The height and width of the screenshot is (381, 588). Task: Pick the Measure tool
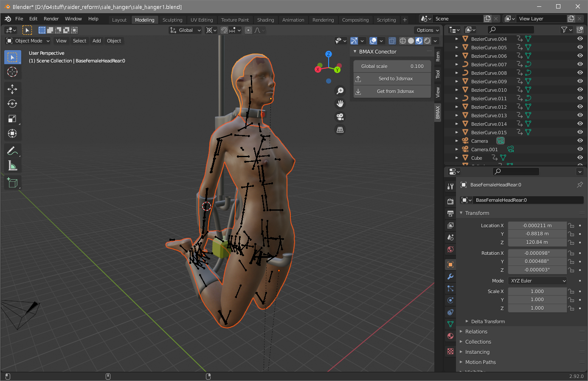coord(12,166)
